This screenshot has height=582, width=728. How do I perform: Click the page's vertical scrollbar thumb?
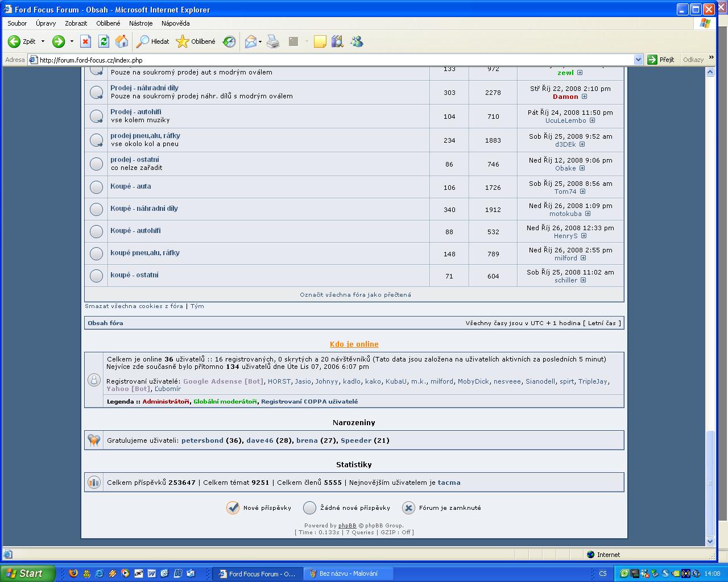[710, 483]
